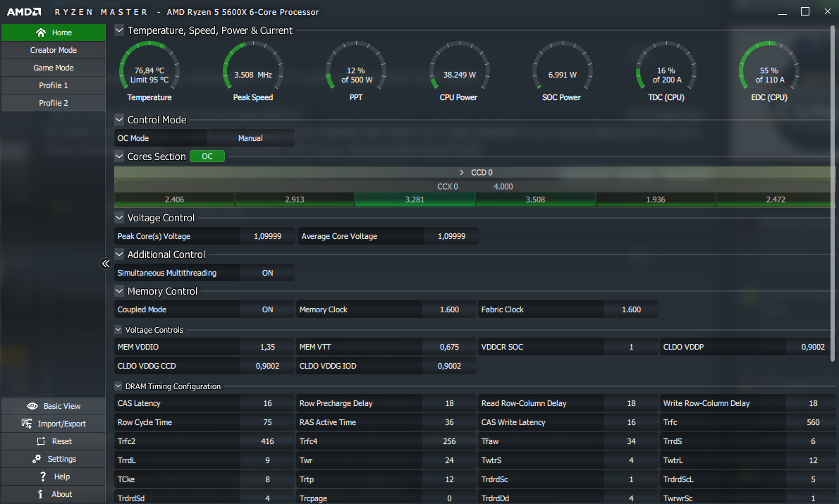
Task: Collapse the Cores Section chevron
Action: pos(119,156)
